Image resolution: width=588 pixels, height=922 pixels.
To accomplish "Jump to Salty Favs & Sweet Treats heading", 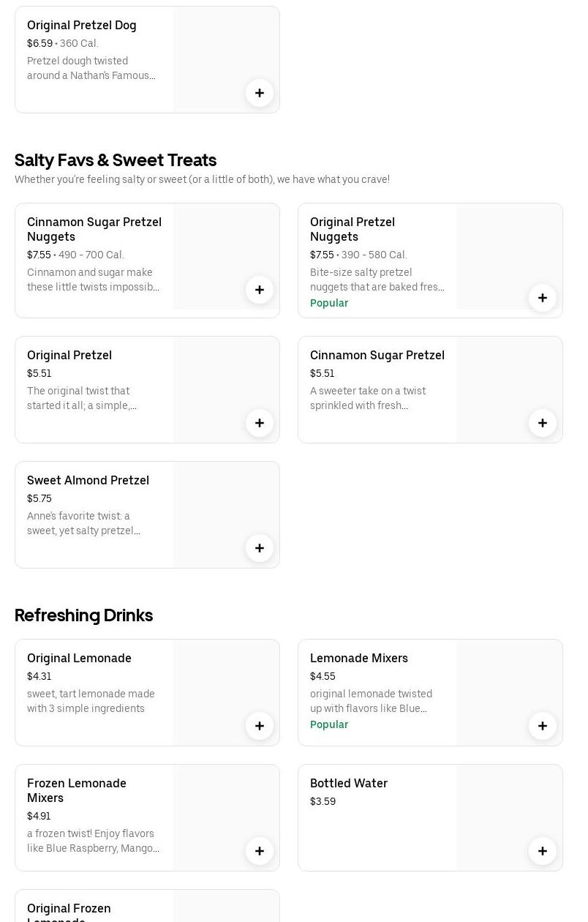I will click(116, 160).
